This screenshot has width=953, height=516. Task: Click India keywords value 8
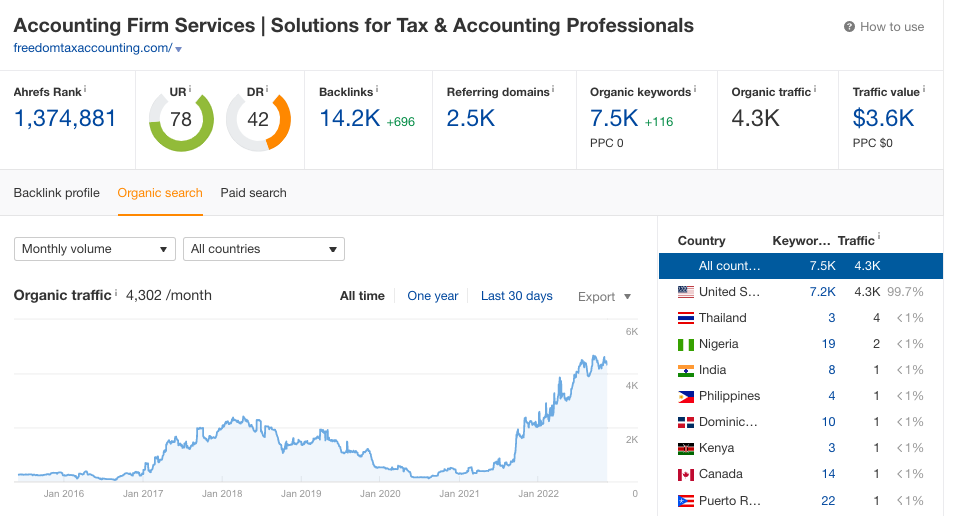coord(831,370)
